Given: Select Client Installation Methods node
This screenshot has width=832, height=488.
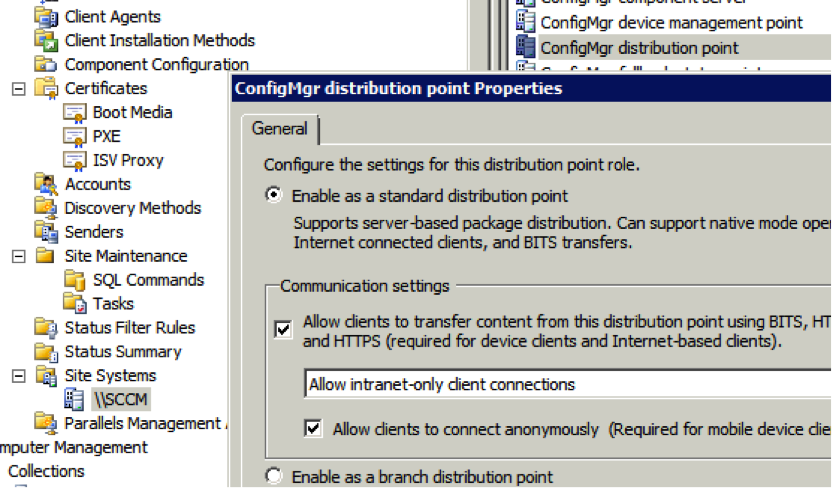Looking at the screenshot, I should [x=160, y=40].
